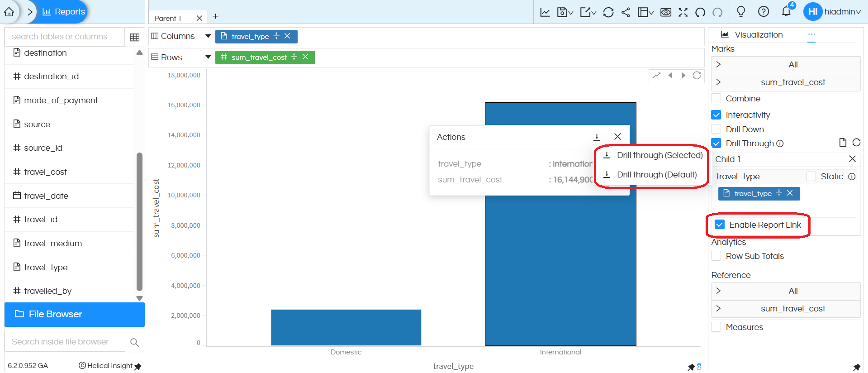Image resolution: width=868 pixels, height=373 pixels.
Task: Choose Drill through (Selected)
Action: click(x=653, y=155)
